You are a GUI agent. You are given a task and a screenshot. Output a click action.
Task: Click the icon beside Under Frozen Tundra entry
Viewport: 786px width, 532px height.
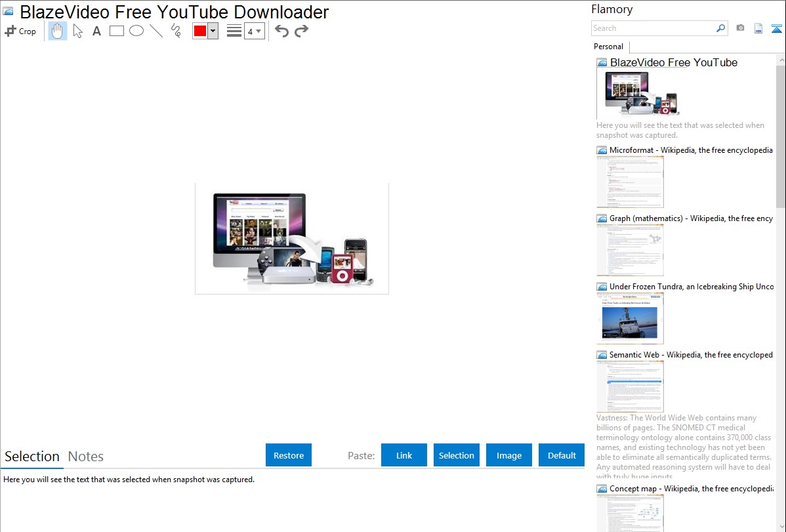pyautogui.click(x=602, y=286)
